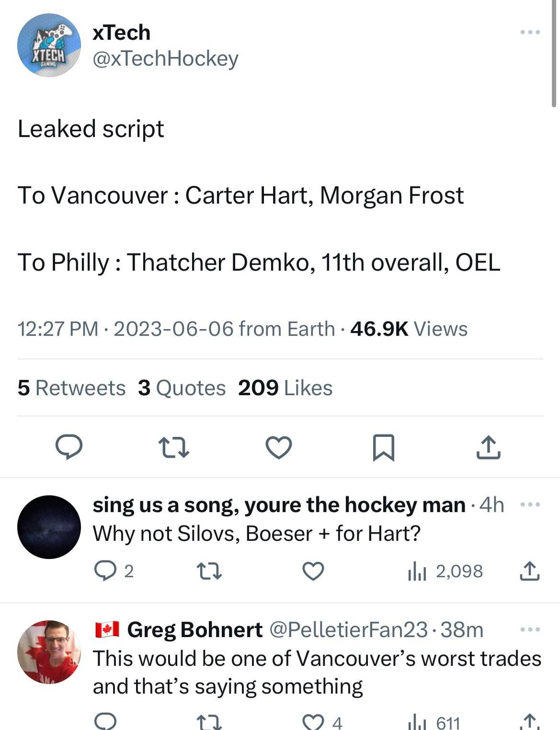The height and width of the screenshot is (730, 560).
Task: Open more options on hockey man reply
Action: click(x=530, y=504)
